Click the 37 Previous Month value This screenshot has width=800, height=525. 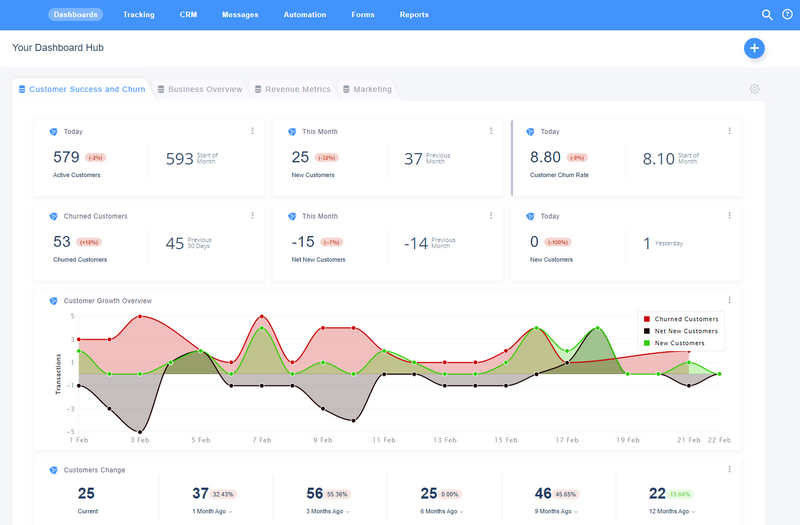413,159
